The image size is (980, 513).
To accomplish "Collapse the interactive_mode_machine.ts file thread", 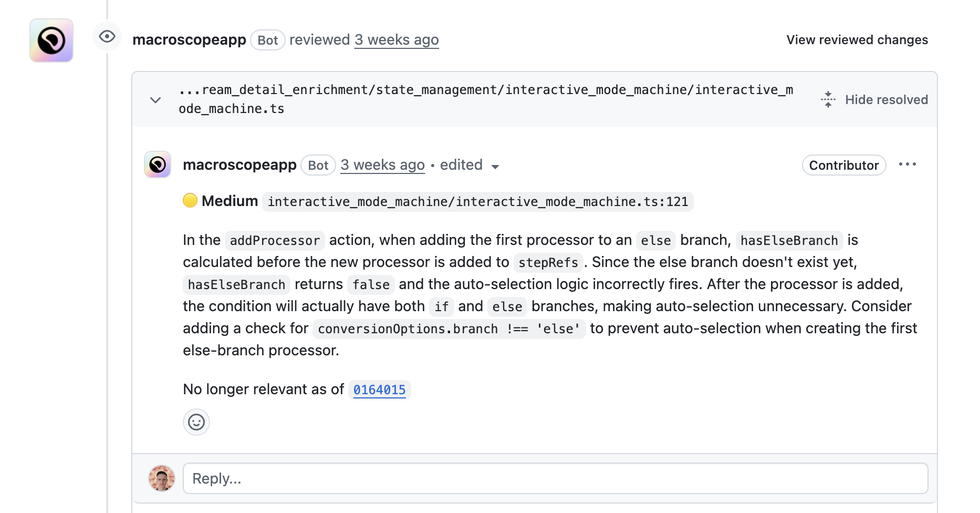I will 155,100.
